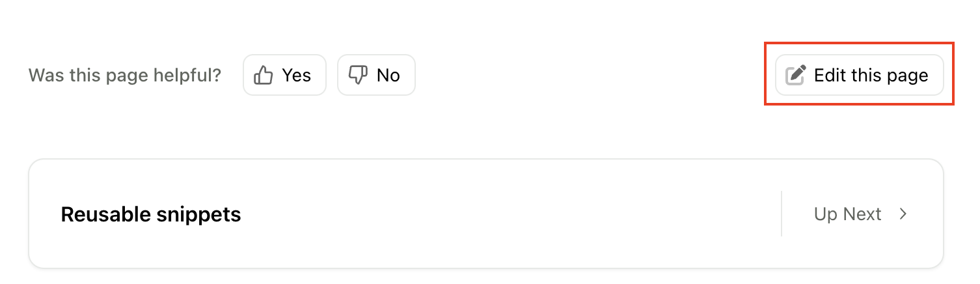Click the thumbs-up icon
This screenshot has width=980, height=284.
tap(264, 76)
